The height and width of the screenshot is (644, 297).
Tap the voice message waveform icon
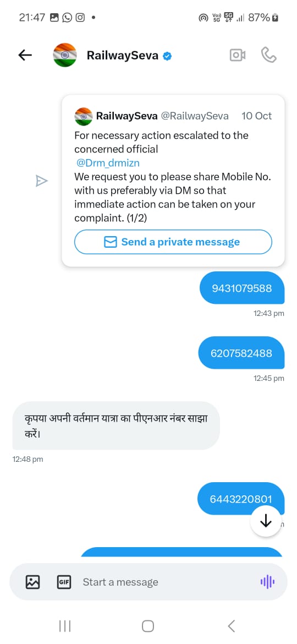pos(267,582)
